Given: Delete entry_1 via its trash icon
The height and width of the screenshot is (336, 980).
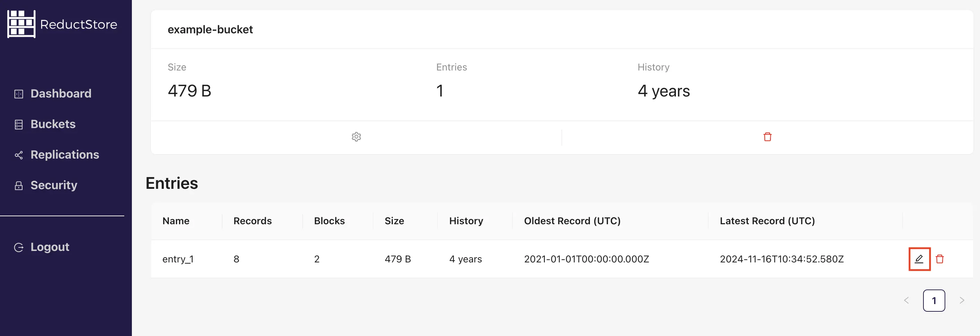Looking at the screenshot, I should (x=939, y=259).
